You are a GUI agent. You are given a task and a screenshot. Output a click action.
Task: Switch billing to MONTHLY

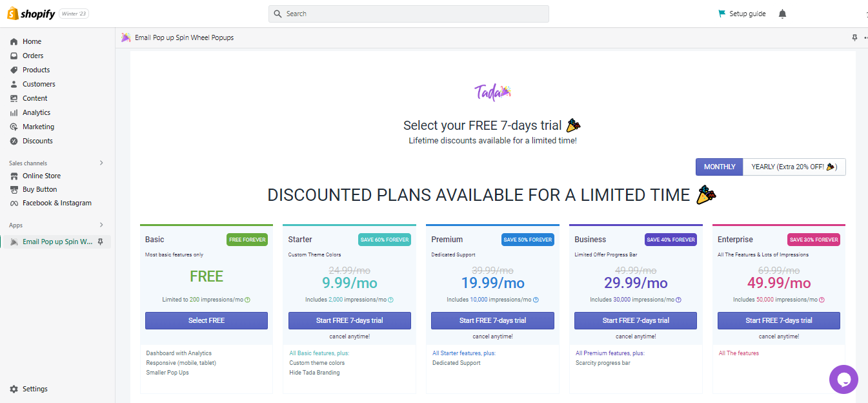[x=720, y=167]
